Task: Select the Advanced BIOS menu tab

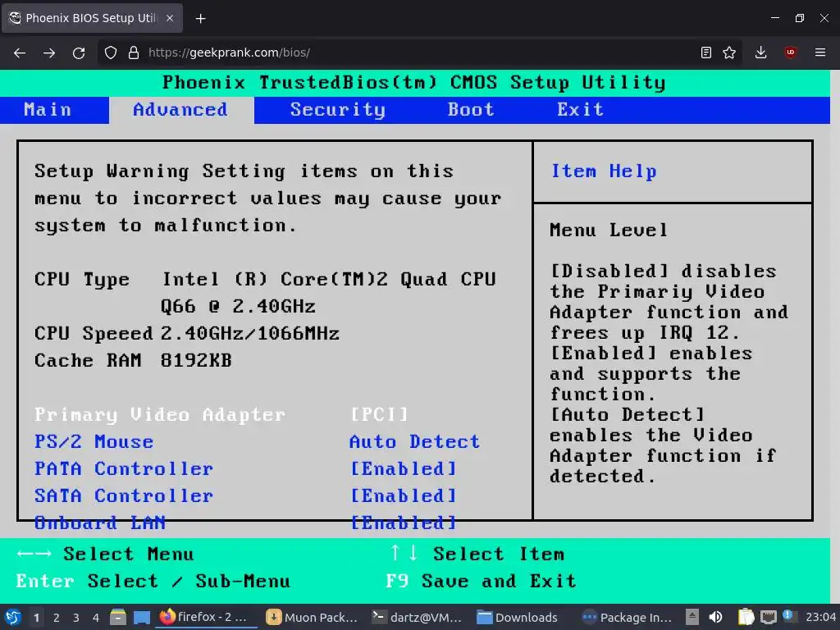Action: (x=180, y=110)
